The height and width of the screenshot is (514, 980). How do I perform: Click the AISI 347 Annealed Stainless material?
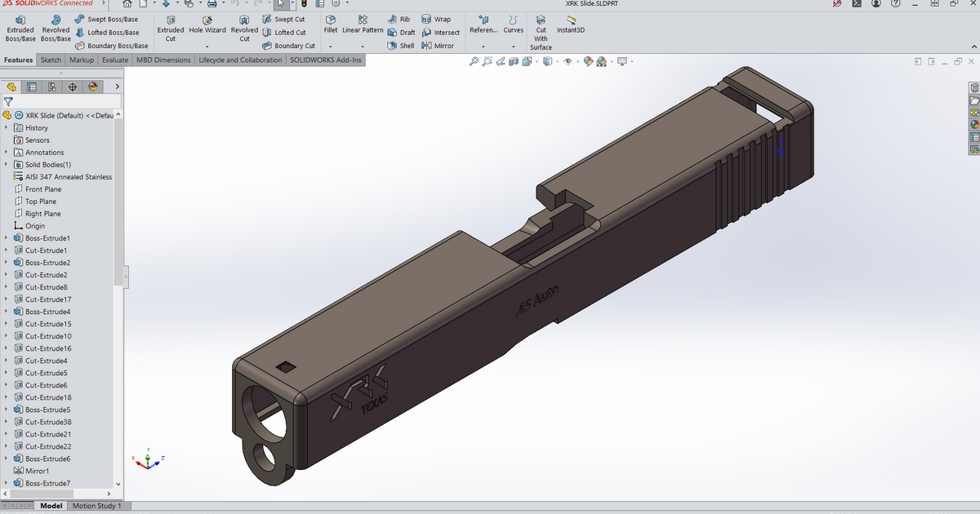point(69,176)
